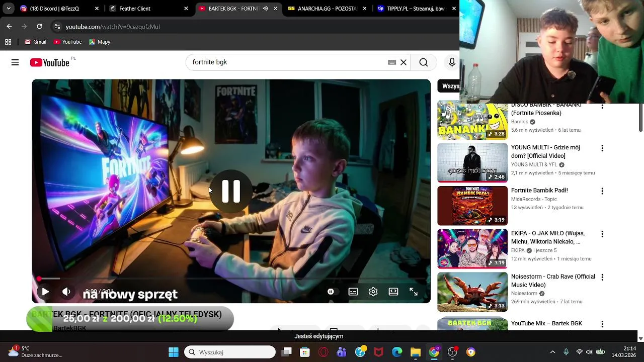
Task: Click the youtube.com address bar URL
Action: coord(113,27)
